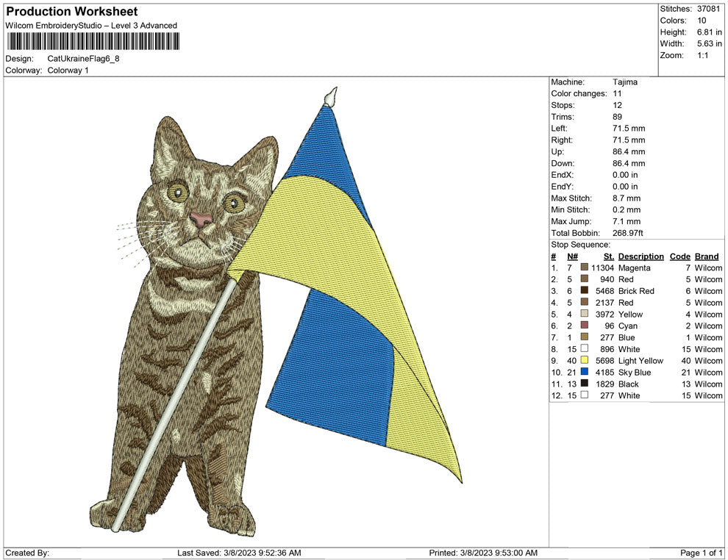The height and width of the screenshot is (560, 728).
Task: Click the Red swatch in row 4
Action: pyautogui.click(x=585, y=302)
